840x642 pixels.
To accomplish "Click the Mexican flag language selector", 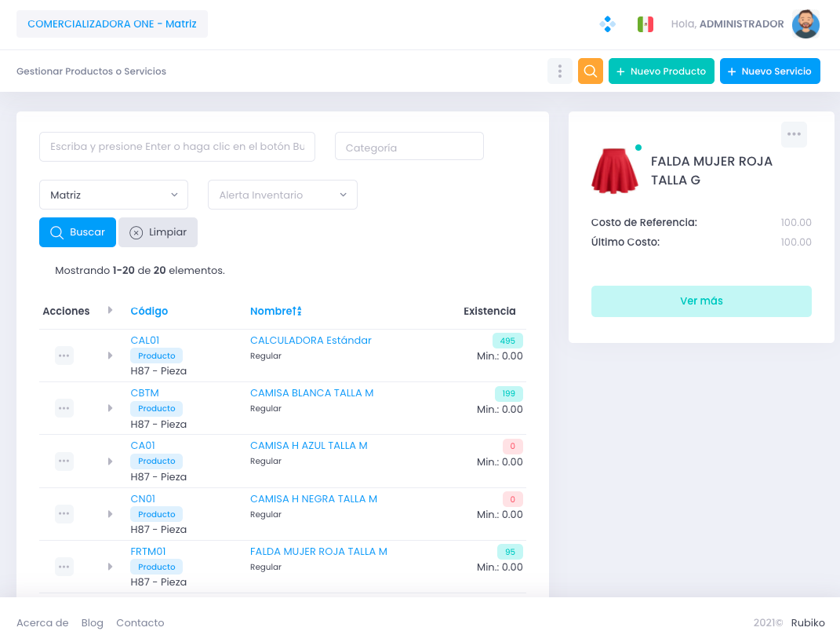I will [645, 24].
